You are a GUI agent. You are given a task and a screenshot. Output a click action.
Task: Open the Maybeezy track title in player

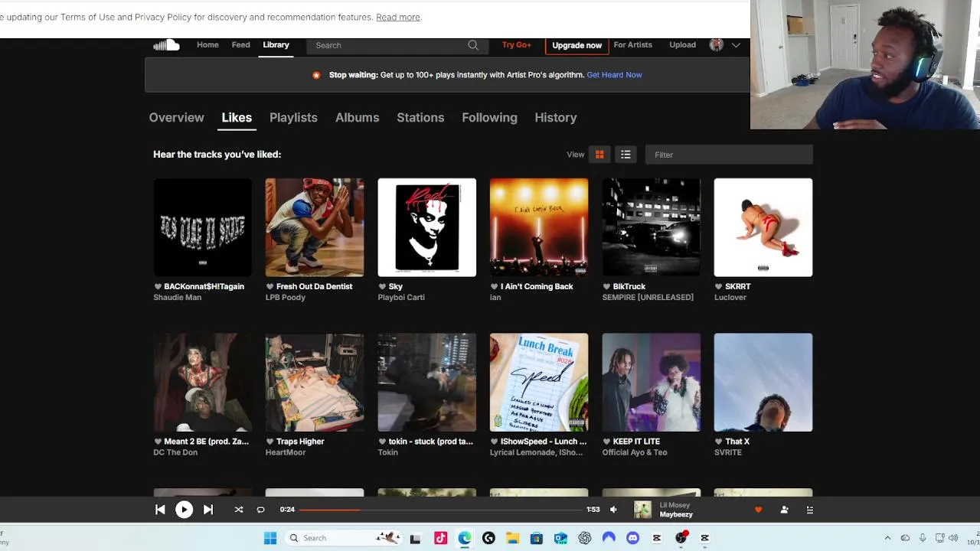pos(676,515)
